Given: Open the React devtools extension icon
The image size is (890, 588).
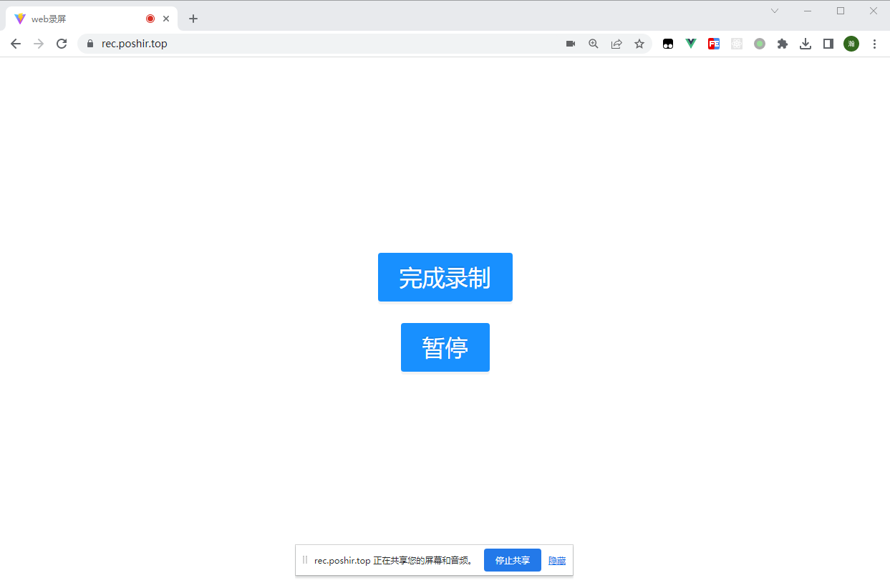Looking at the screenshot, I should point(736,44).
